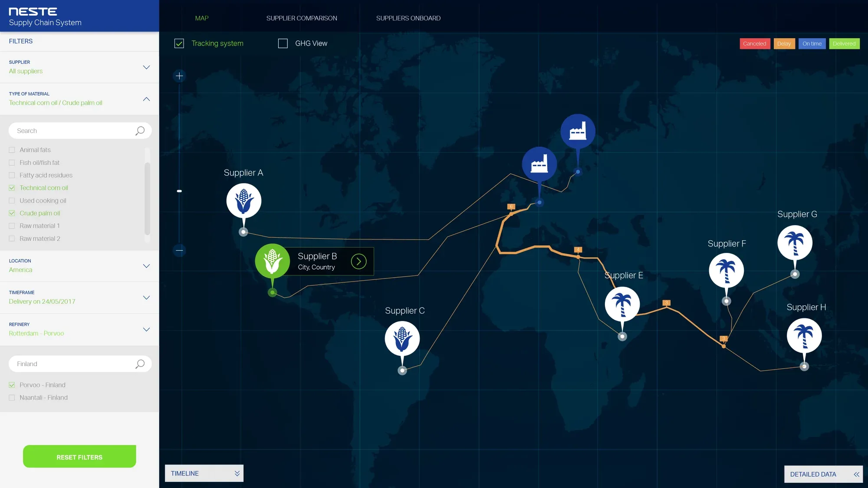Click Supplier A corn marker icon
The height and width of the screenshot is (488, 868).
click(244, 201)
